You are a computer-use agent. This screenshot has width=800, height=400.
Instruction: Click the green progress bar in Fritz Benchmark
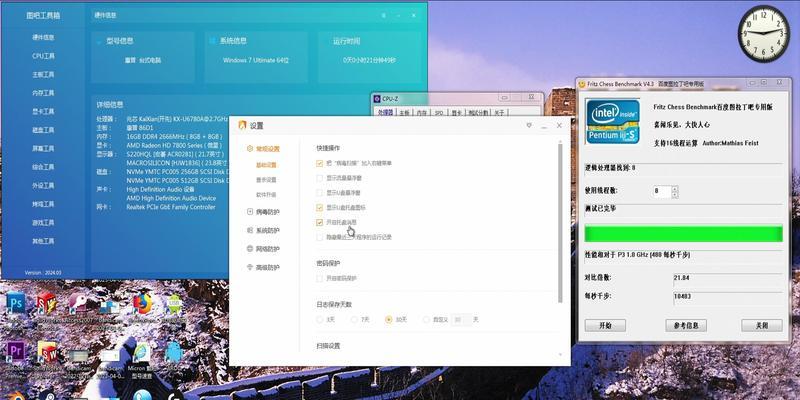tap(683, 234)
